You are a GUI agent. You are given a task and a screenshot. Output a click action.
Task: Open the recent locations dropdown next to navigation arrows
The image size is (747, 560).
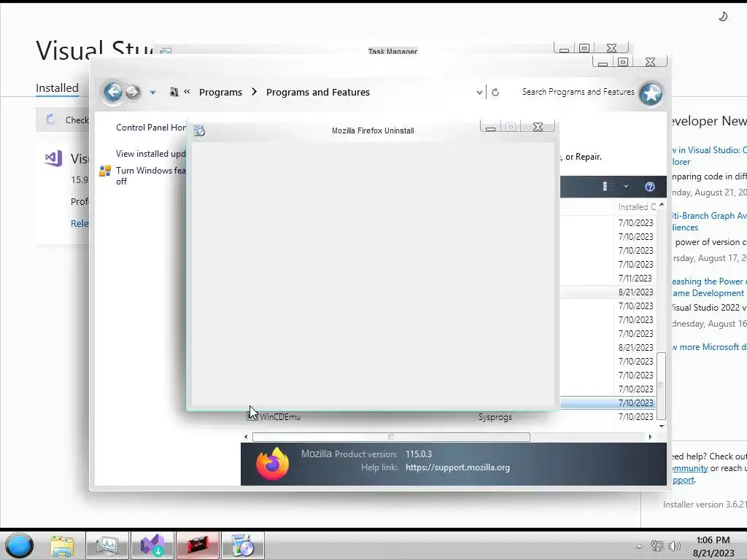(x=152, y=93)
